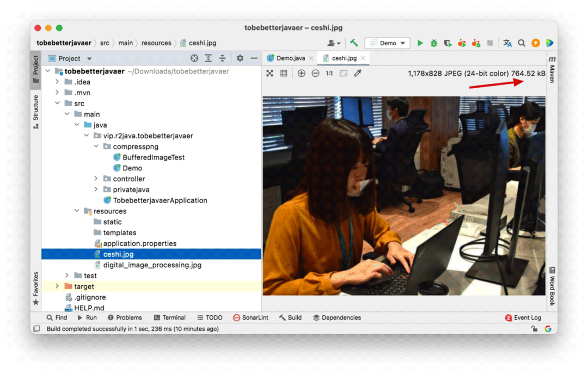Select application.properties file
Screen dimensions: 588x374
click(139, 243)
